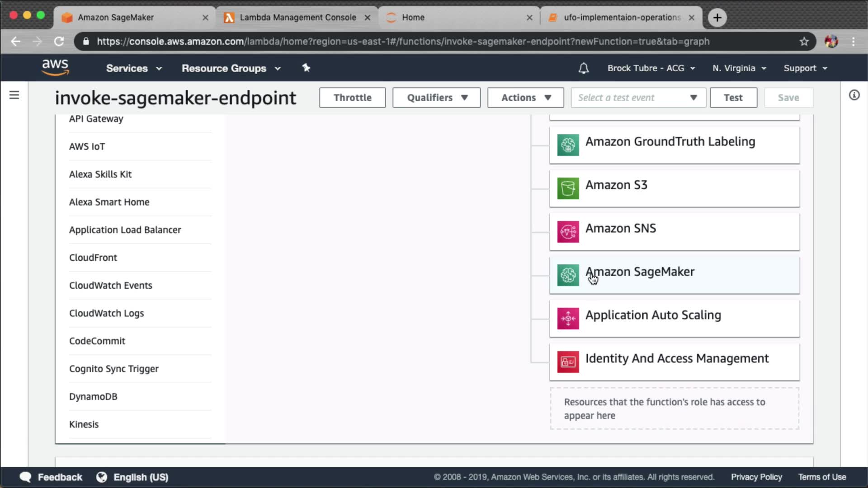Open the hamburger side navigation menu
The image size is (868, 488).
tap(14, 95)
